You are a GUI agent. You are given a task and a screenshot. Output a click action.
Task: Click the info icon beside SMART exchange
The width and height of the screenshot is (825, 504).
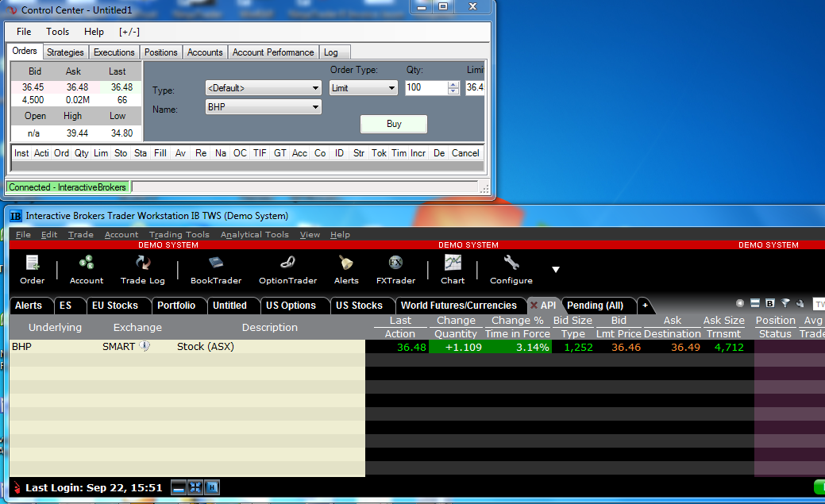(x=145, y=346)
